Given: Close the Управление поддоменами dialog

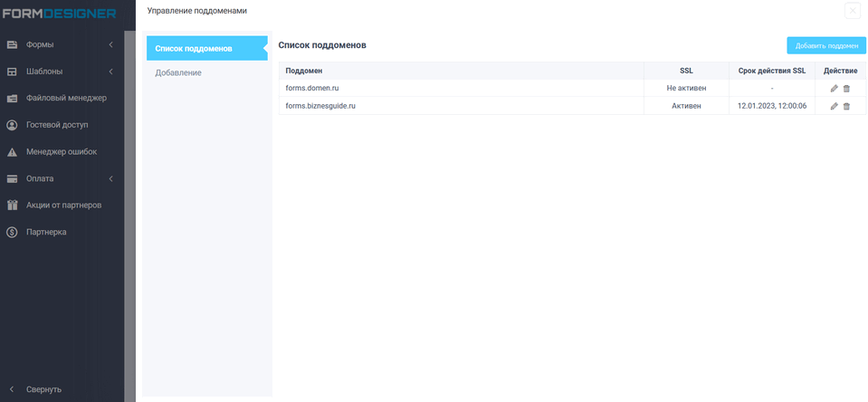Looking at the screenshot, I should pyautogui.click(x=852, y=11).
